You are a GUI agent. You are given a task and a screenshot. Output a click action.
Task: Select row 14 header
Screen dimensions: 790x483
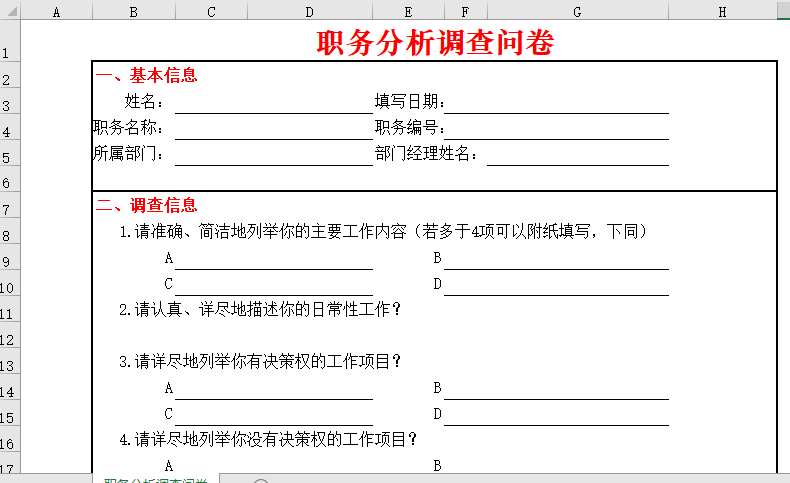[10, 387]
